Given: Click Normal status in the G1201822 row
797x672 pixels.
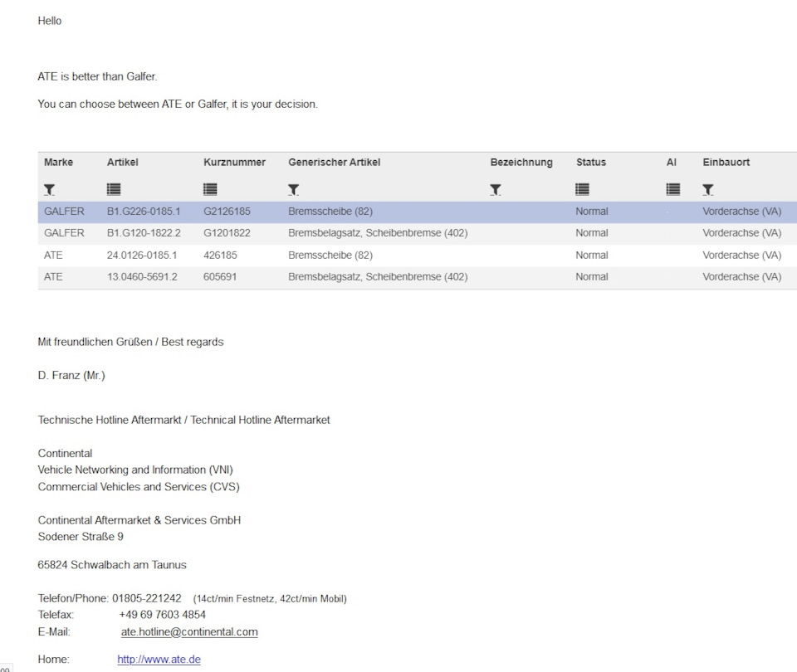Looking at the screenshot, I should pos(592,233).
